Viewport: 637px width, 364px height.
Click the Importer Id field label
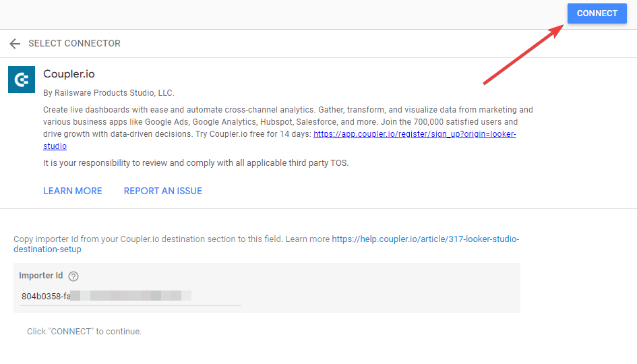41,276
